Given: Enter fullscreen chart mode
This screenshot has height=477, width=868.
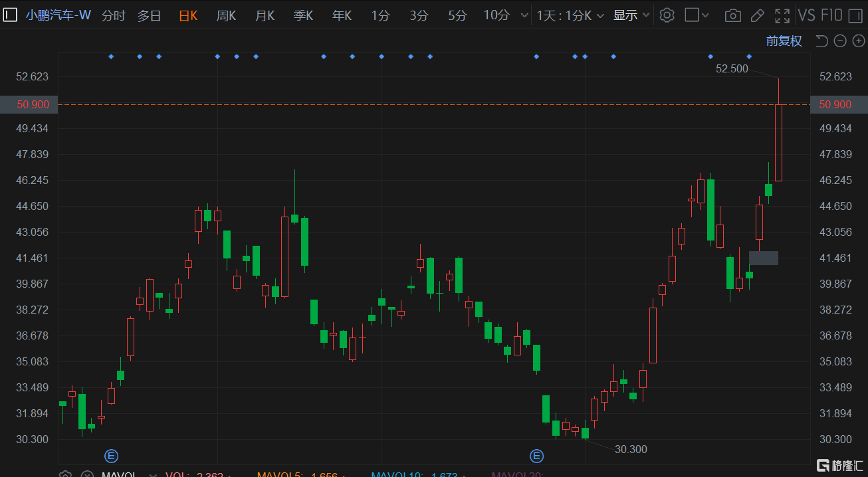Looking at the screenshot, I should (782, 15).
